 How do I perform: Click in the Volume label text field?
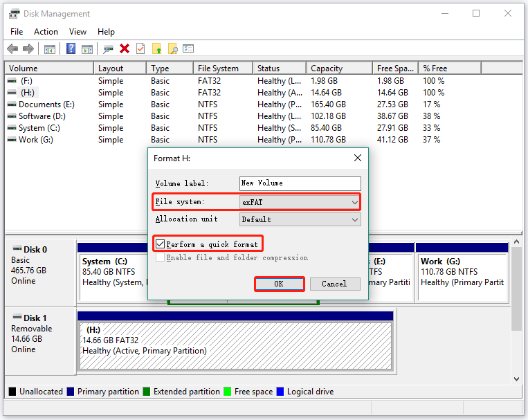click(300, 183)
